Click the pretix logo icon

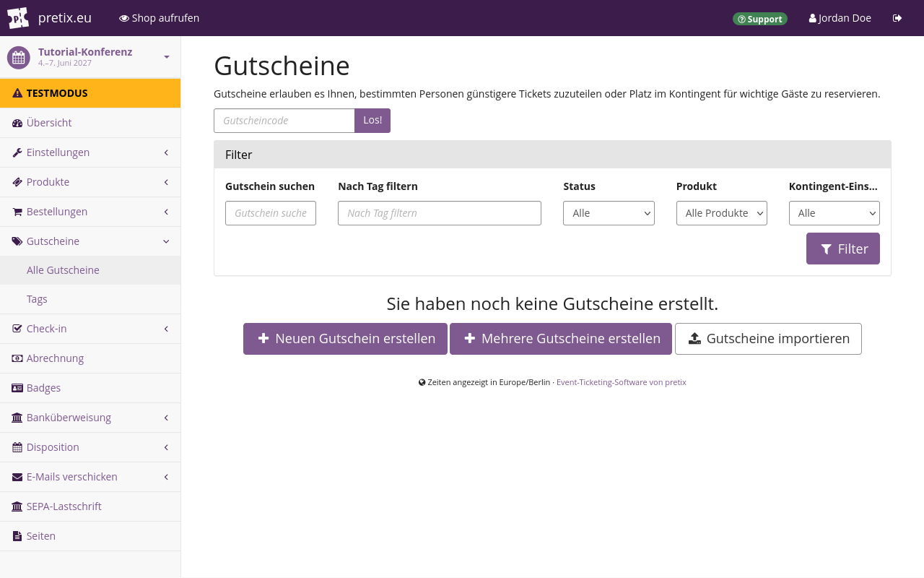tap(18, 18)
